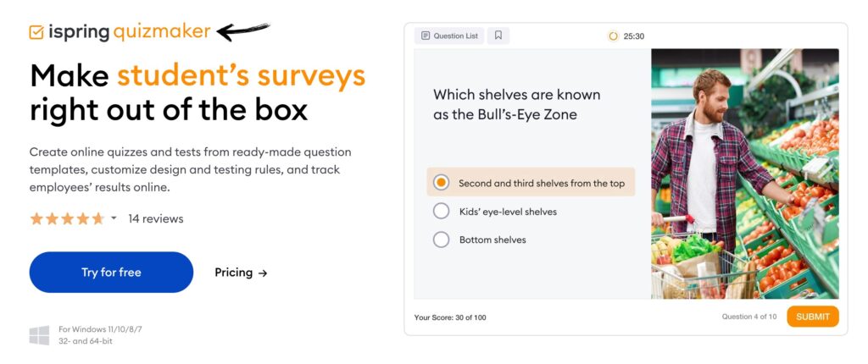Screen dimensions: 868x364
Task: Select 'Second and third shelves from the top'
Action: tap(441, 183)
